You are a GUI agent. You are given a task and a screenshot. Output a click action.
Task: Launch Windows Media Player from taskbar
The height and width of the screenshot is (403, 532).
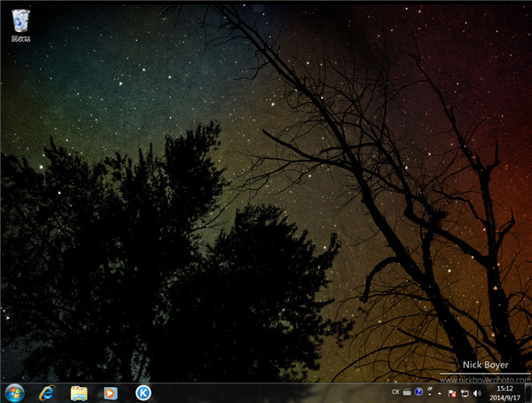pos(110,392)
